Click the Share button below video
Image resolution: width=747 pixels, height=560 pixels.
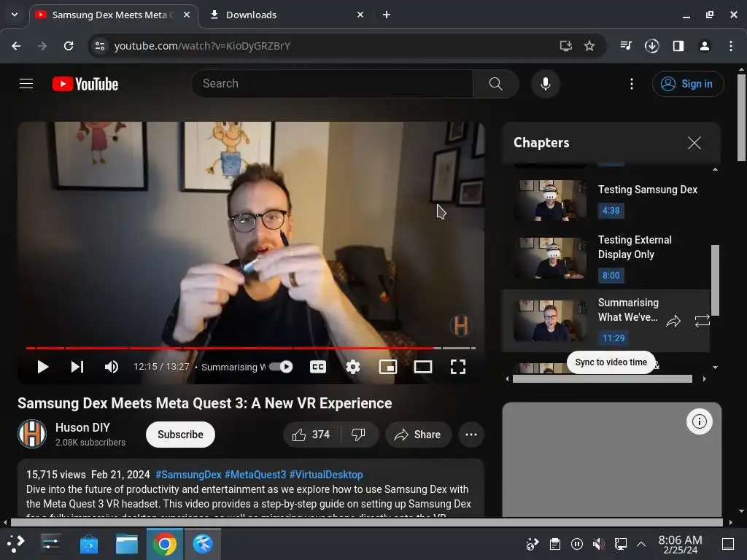click(418, 435)
